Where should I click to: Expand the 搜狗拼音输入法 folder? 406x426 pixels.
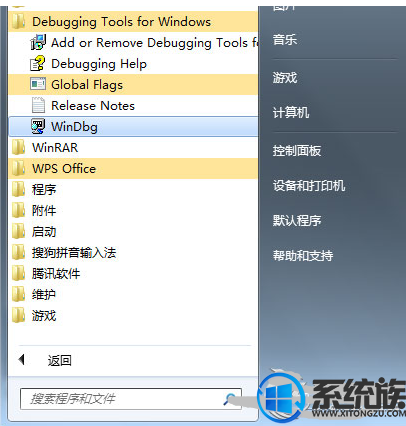(x=133, y=253)
